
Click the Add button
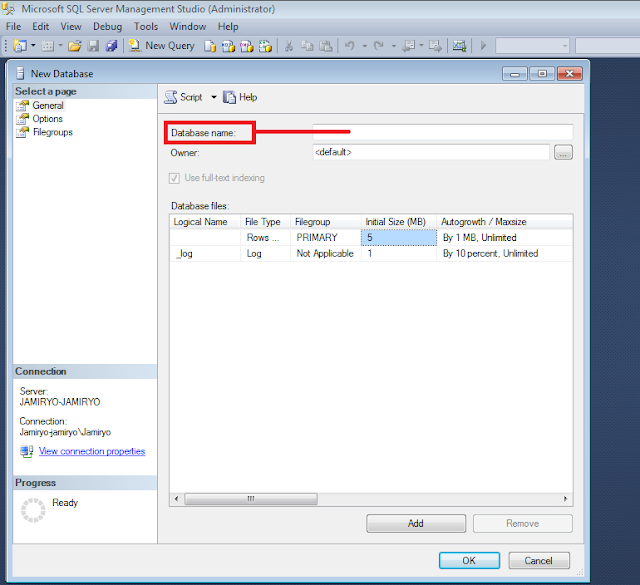pos(416,523)
